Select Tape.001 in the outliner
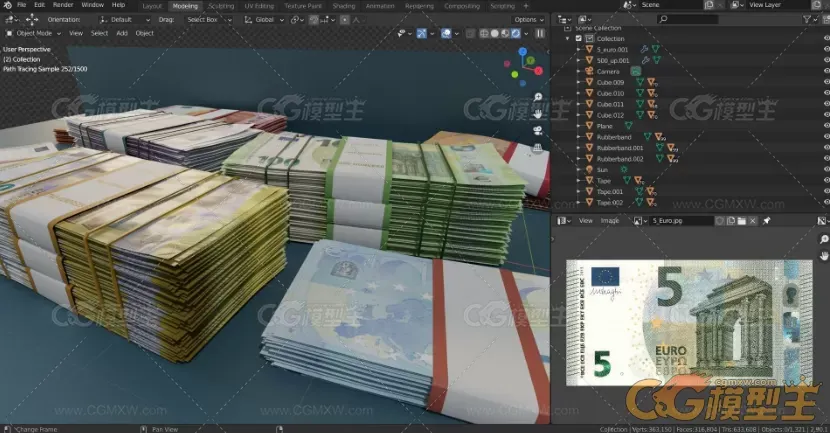The height and width of the screenshot is (433, 830). pos(610,192)
